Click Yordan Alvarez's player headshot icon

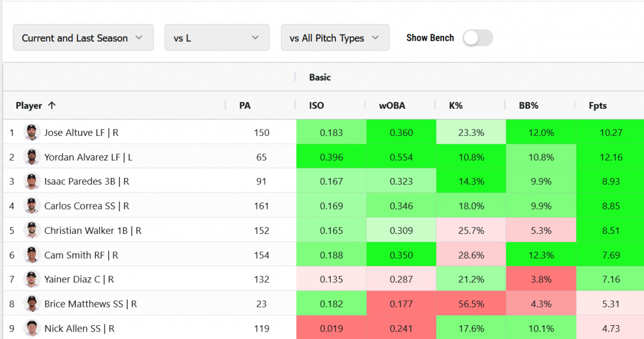pyautogui.click(x=32, y=157)
